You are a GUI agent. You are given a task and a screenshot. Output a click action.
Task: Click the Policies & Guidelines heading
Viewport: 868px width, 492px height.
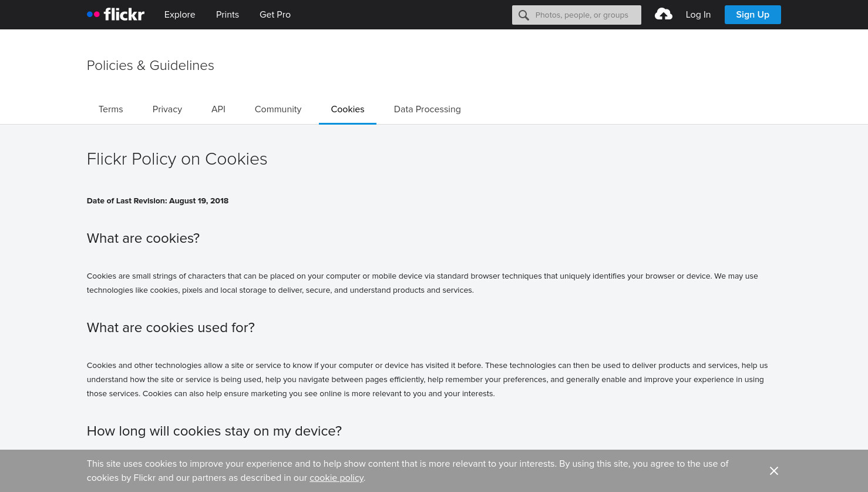150,65
